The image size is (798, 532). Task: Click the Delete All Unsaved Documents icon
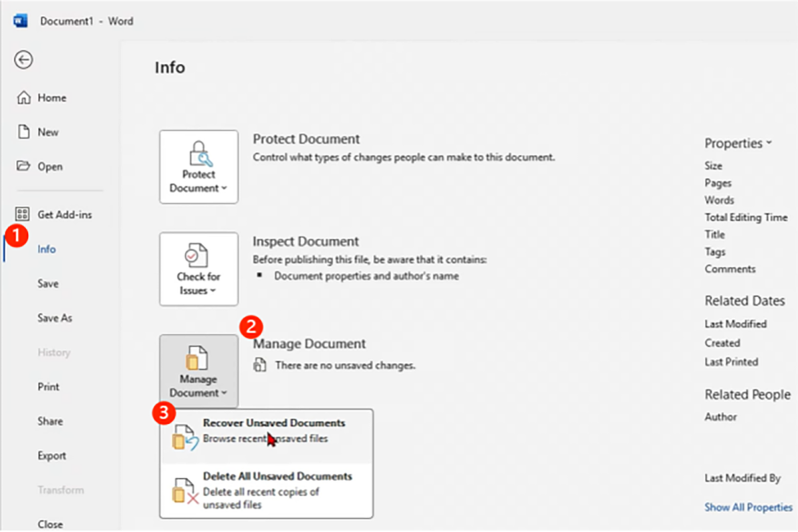pos(185,491)
